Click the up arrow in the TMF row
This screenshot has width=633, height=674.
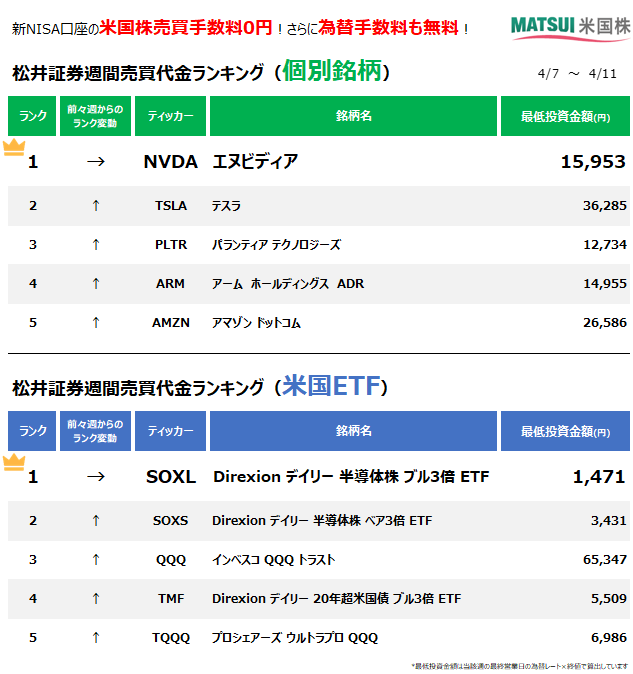coord(95,598)
